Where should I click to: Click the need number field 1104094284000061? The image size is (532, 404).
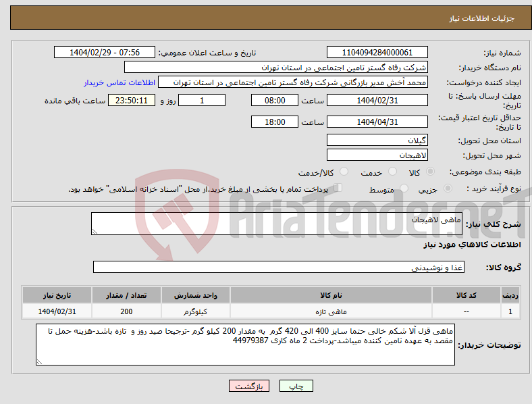(377, 53)
